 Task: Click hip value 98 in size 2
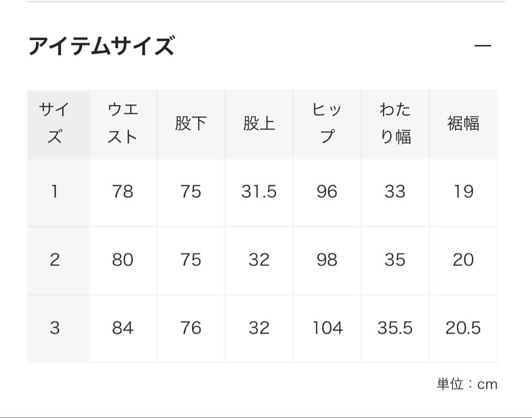point(327,260)
